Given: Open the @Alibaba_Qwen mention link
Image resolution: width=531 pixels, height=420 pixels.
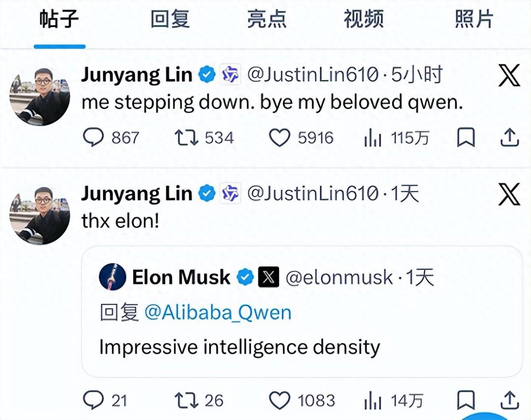Looking at the screenshot, I should click(x=218, y=313).
